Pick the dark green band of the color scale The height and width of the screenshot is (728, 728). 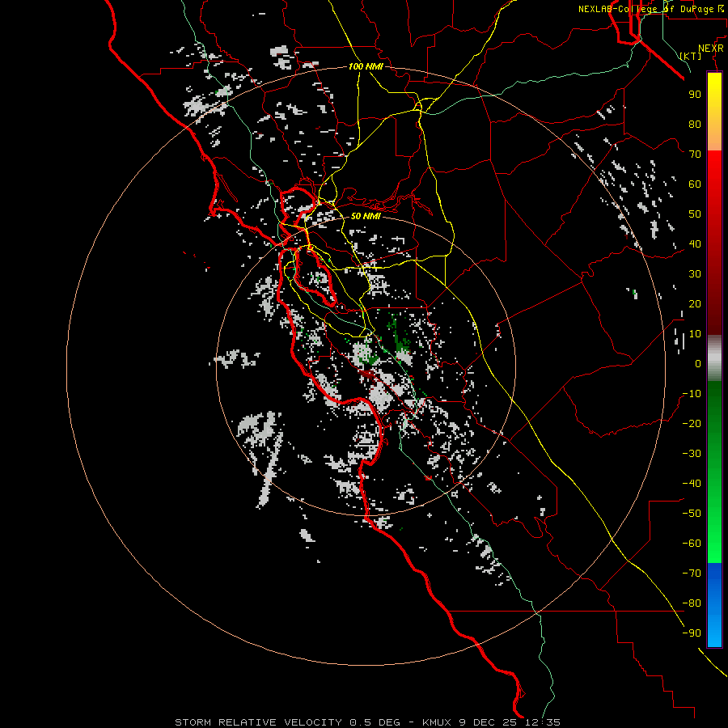pos(714,408)
